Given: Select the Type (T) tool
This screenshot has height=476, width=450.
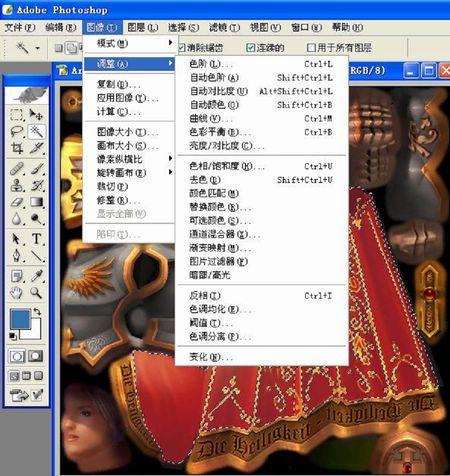Looking at the screenshot, I should [36, 239].
